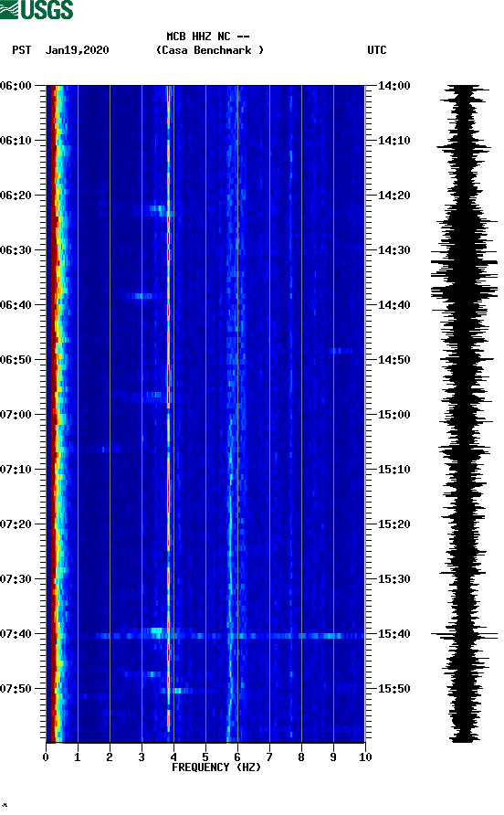
Task: Click the 14:00 UTC time label
Action: pos(394,86)
